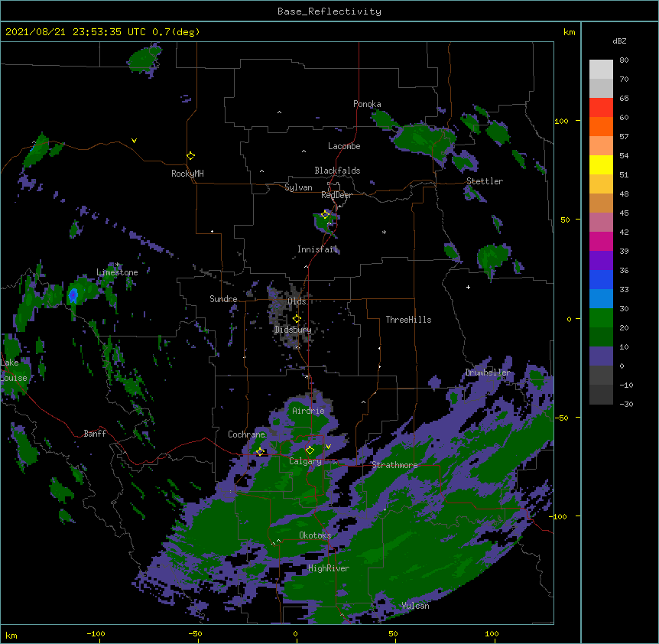Click the ThreeHills town label

(x=408, y=320)
